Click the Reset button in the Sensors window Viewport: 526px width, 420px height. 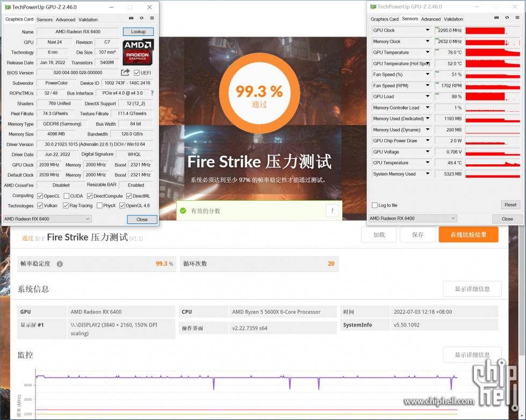click(510, 205)
